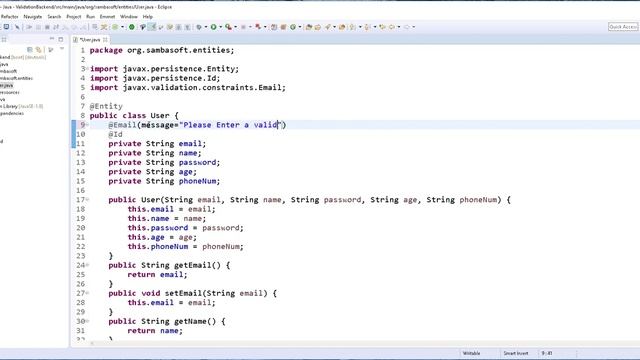
Task: Click the Next Annotation toolbar icon
Action: [352, 27]
